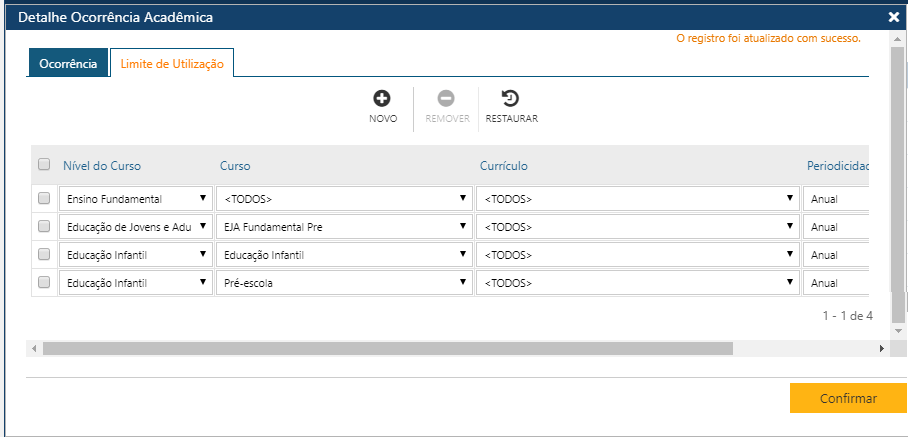Open Curso dropdown in Ensino Fundamental row
The image size is (908, 437).
pyautogui.click(x=345, y=199)
